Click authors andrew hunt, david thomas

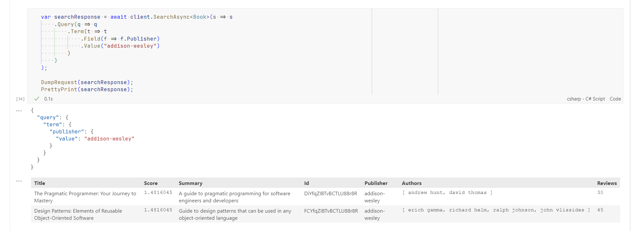[x=447, y=192]
